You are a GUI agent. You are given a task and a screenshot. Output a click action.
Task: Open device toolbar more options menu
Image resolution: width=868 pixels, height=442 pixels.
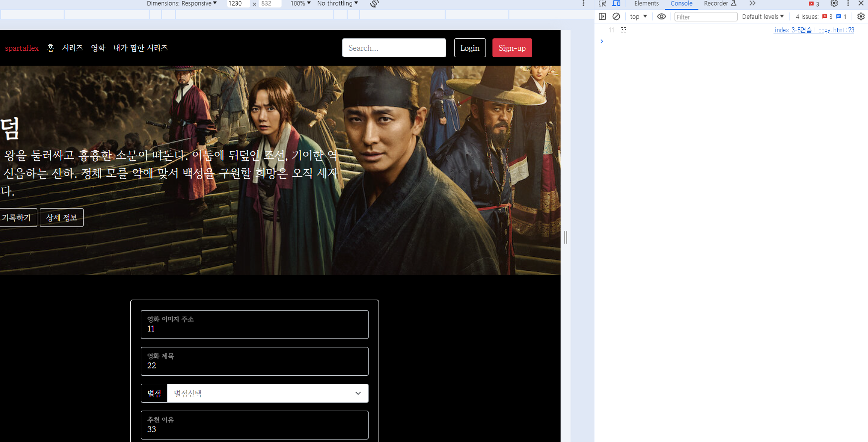(x=583, y=3)
